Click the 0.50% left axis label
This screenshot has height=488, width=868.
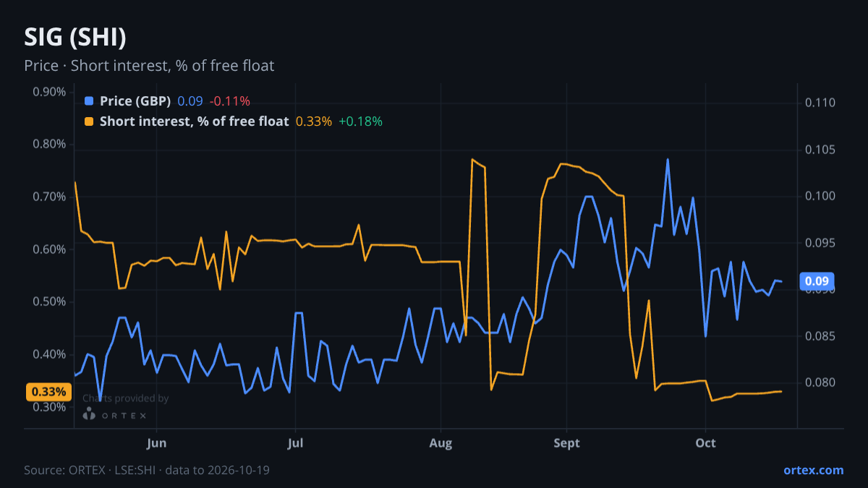[49, 301]
